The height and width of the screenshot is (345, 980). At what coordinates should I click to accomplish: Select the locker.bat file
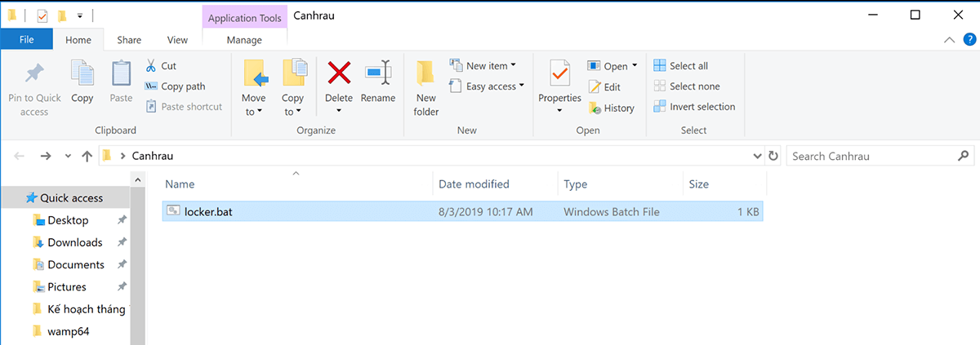tap(207, 212)
